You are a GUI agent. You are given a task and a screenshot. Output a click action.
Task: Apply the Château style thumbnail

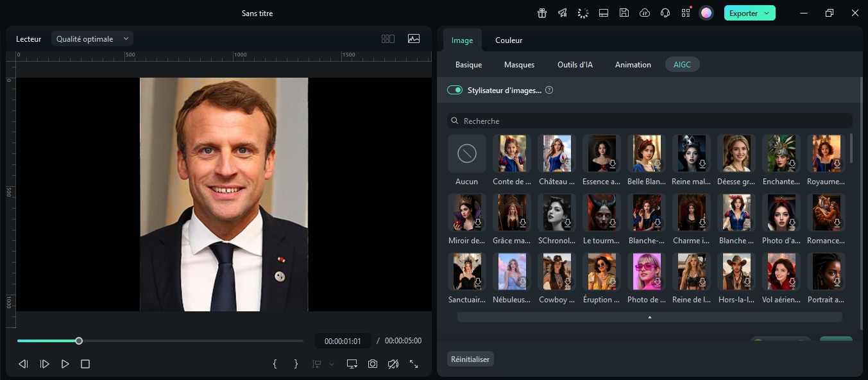(557, 153)
